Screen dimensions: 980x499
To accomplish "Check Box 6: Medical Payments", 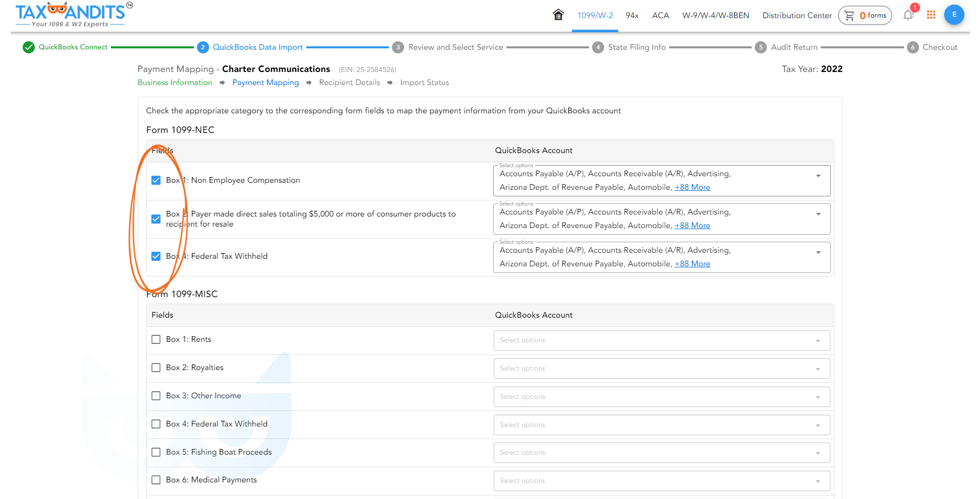I will pos(156,480).
